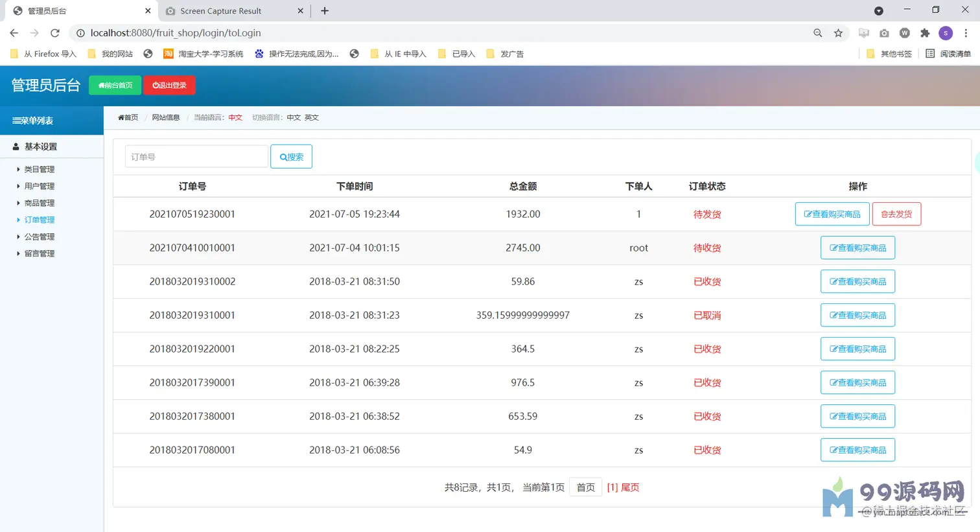Open 从 Firefox 导入 bookmark folder
The height and width of the screenshot is (532, 980).
43,54
